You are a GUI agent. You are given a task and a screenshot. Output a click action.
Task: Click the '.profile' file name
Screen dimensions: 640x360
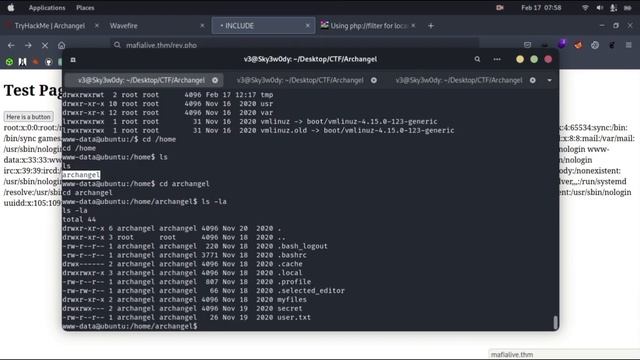point(294,282)
